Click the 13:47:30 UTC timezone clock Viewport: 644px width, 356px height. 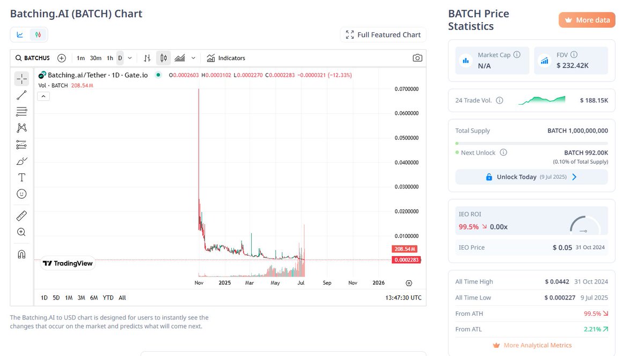403,297
